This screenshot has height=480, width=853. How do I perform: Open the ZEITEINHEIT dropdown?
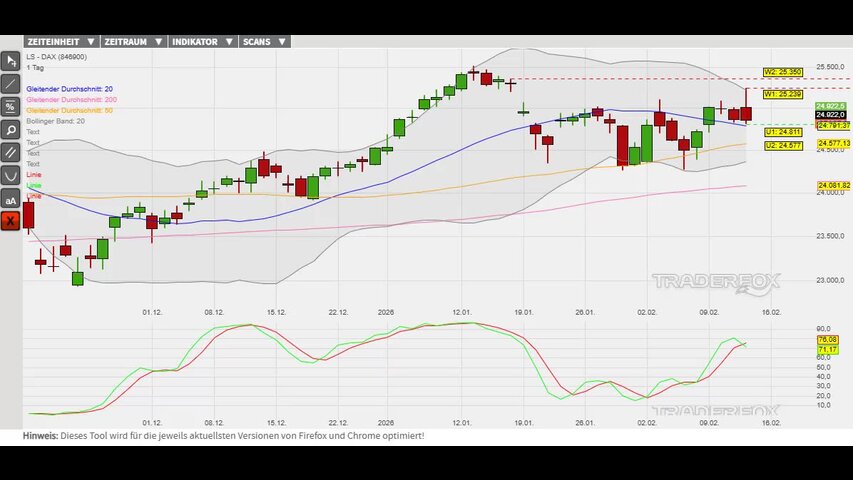pyautogui.click(x=61, y=42)
